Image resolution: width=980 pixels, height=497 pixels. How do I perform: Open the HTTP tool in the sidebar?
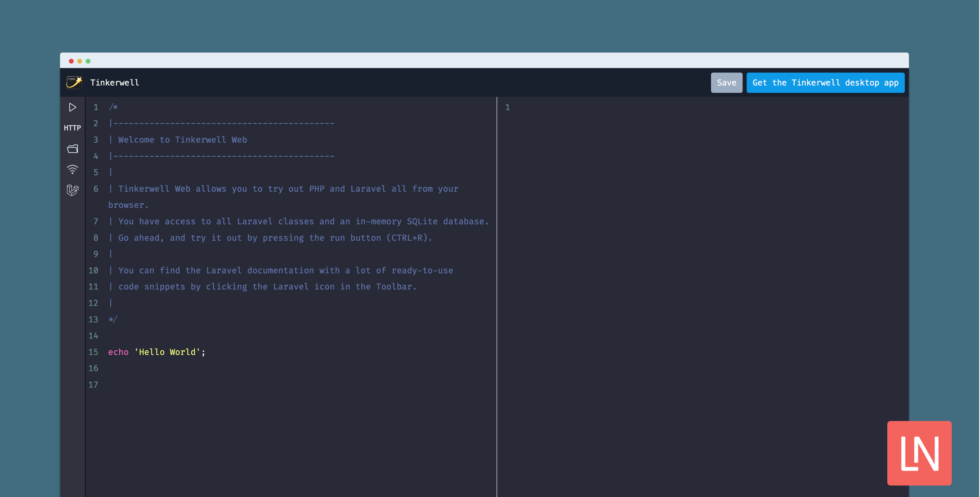[x=72, y=128]
